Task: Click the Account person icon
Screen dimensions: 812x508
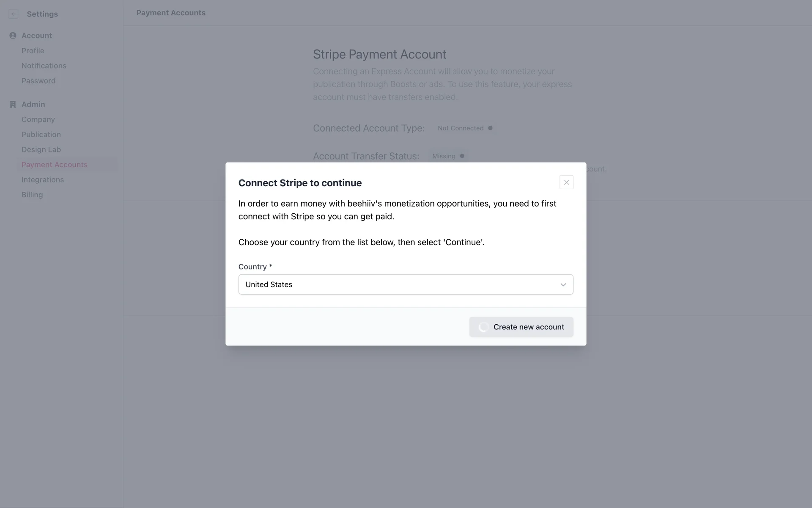Action: point(13,36)
